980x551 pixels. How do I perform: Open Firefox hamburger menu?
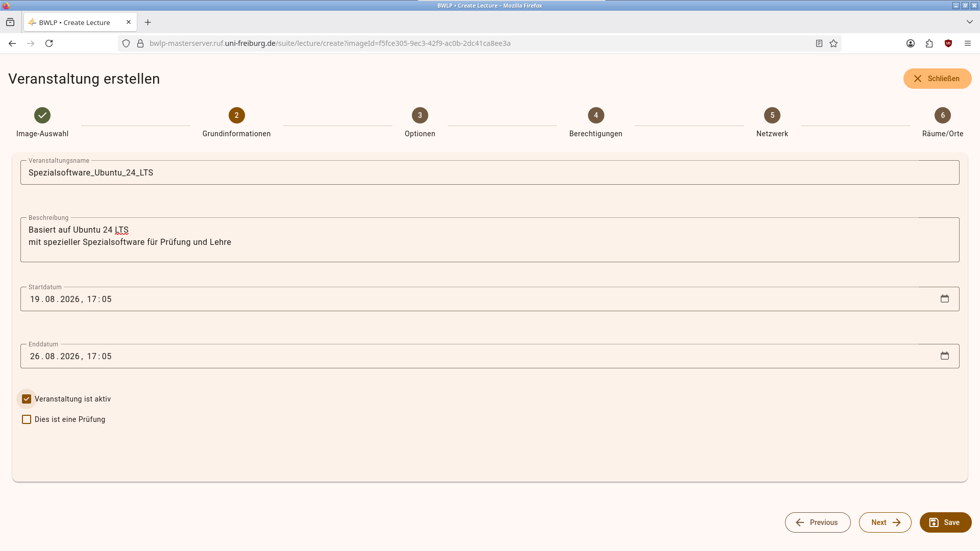point(968,43)
